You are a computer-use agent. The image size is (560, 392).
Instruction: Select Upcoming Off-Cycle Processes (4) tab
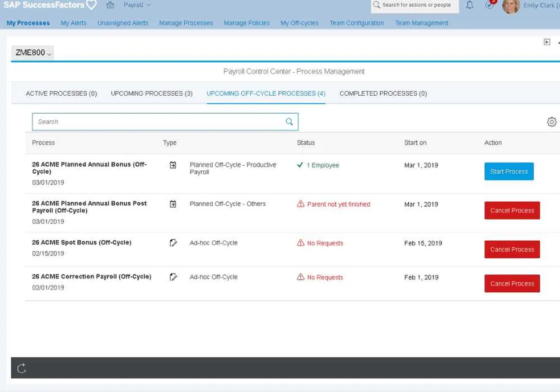pos(266,94)
